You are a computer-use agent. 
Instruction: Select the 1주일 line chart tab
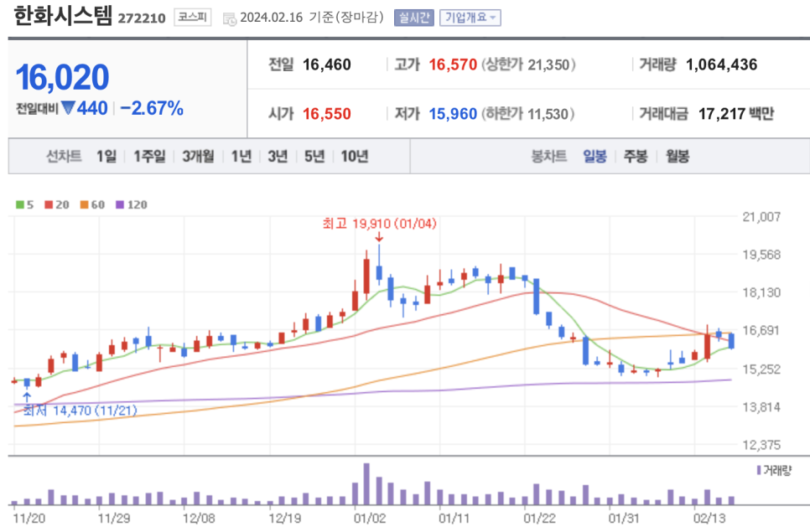pos(149,157)
